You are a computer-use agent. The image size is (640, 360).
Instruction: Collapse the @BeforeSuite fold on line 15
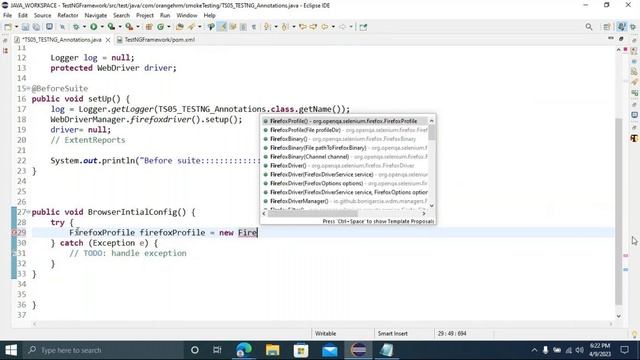click(28, 89)
